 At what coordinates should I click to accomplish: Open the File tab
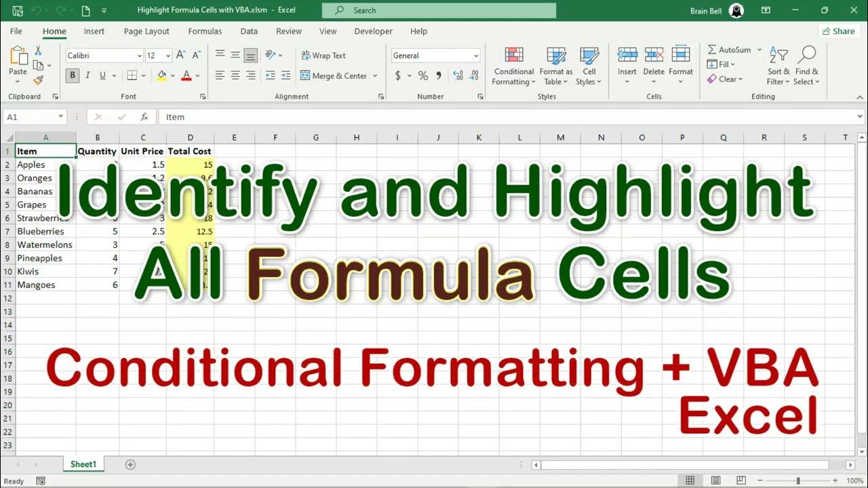pos(16,31)
